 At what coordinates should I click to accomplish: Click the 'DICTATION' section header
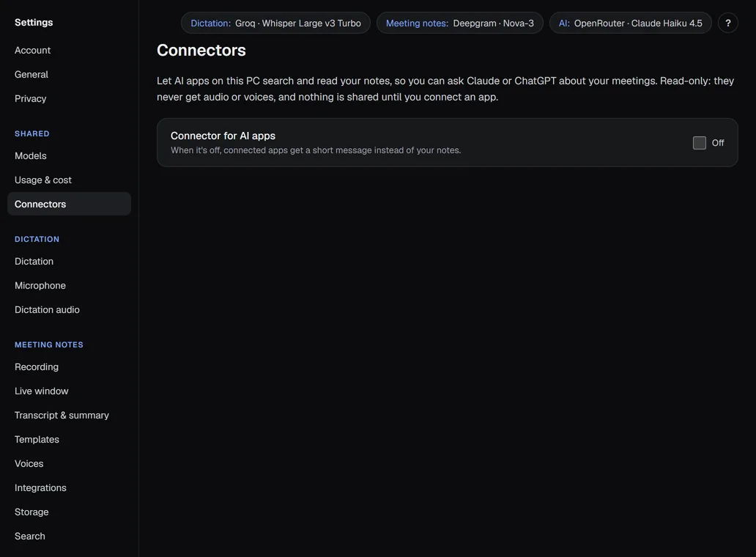37,239
